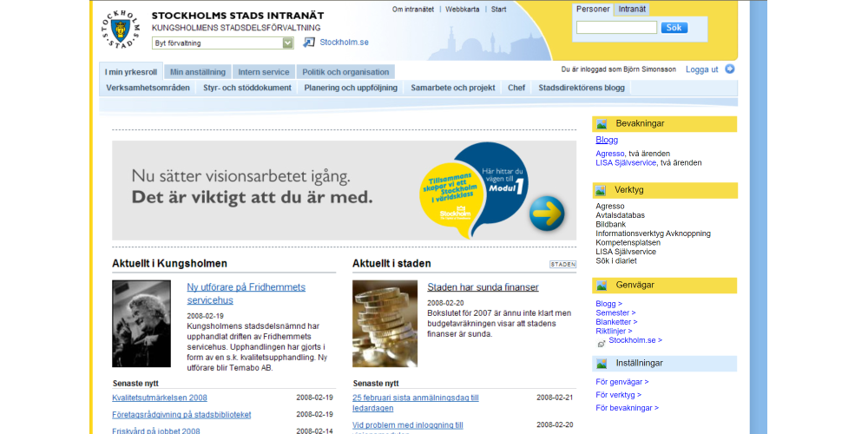Open the Blogg link under Bevakningar
Screen dimensions: 868x434
click(x=607, y=140)
